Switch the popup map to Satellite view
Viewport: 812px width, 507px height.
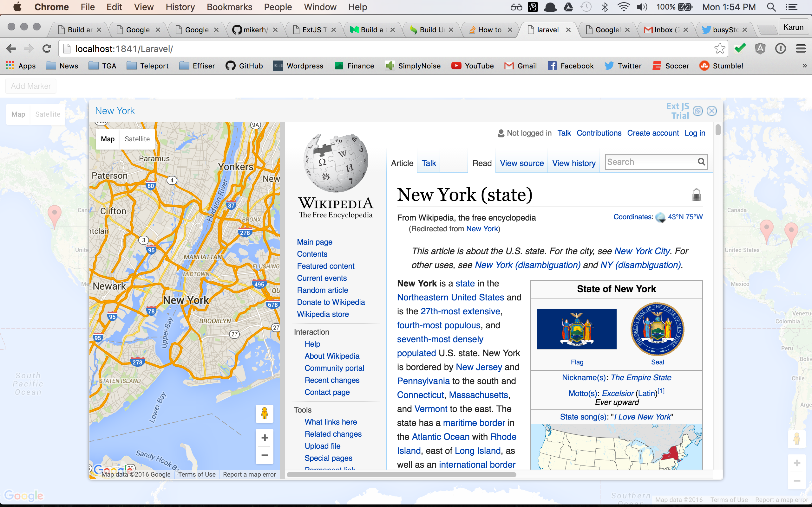[137, 138]
